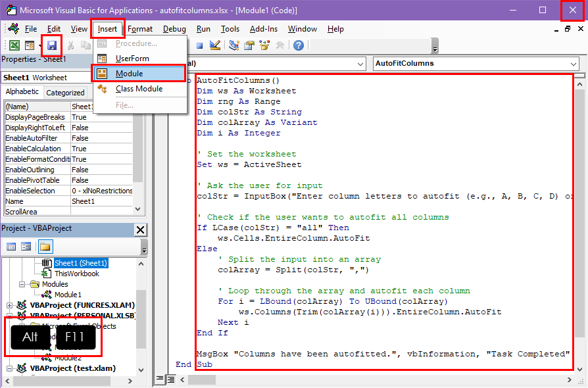The image size is (588, 388).
Task: Click View Code icon in Project Explorer
Action: 11,247
